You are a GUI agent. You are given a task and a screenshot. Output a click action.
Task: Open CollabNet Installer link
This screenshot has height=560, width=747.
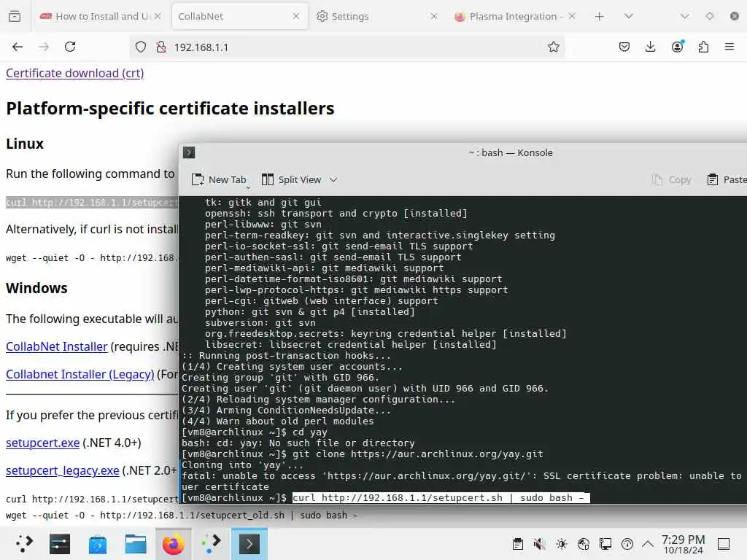(57, 346)
